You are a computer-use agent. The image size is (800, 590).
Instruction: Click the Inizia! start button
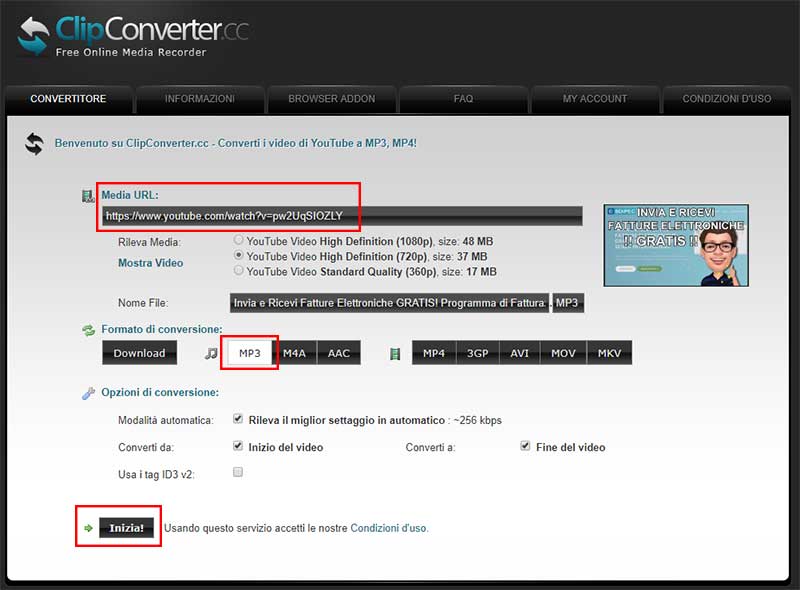tap(126, 528)
